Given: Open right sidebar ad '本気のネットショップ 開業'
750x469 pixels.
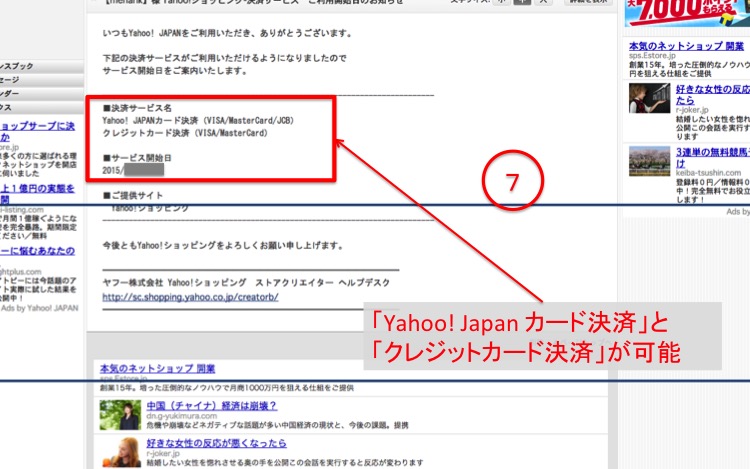Looking at the screenshot, I should [686, 46].
